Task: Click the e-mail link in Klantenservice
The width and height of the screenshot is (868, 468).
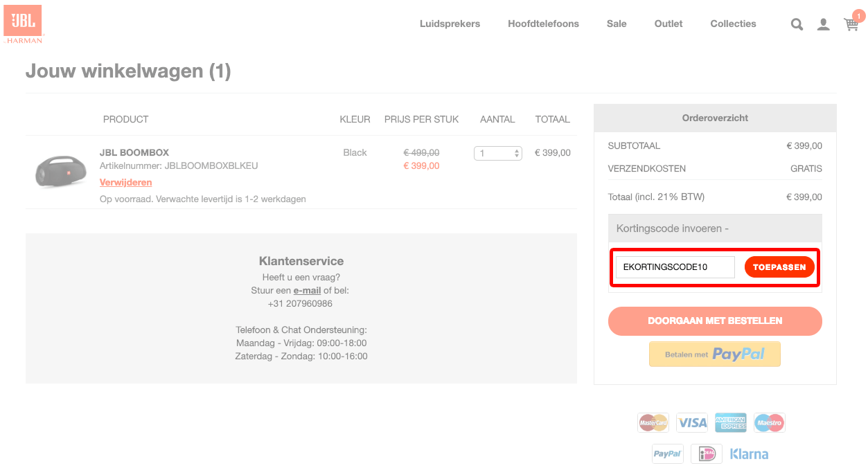Action: click(x=307, y=291)
